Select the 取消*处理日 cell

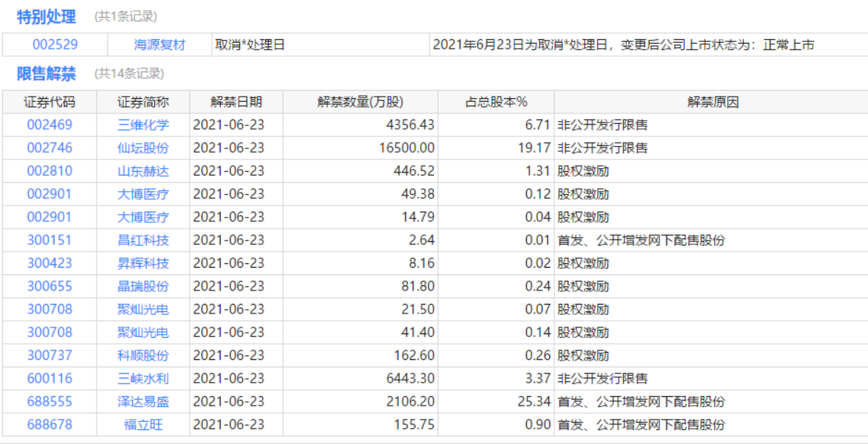click(321, 45)
